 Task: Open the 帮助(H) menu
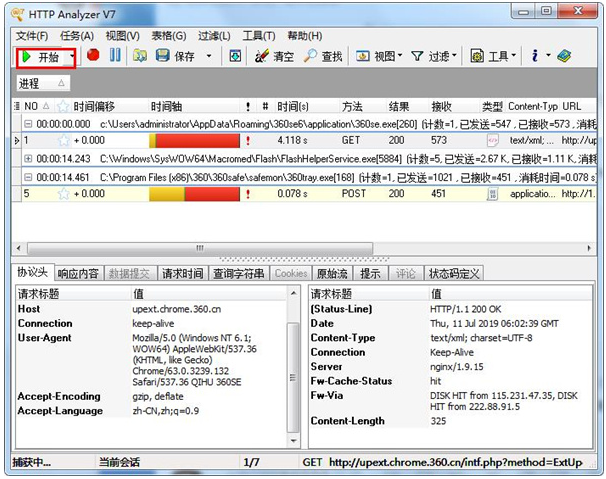305,36
